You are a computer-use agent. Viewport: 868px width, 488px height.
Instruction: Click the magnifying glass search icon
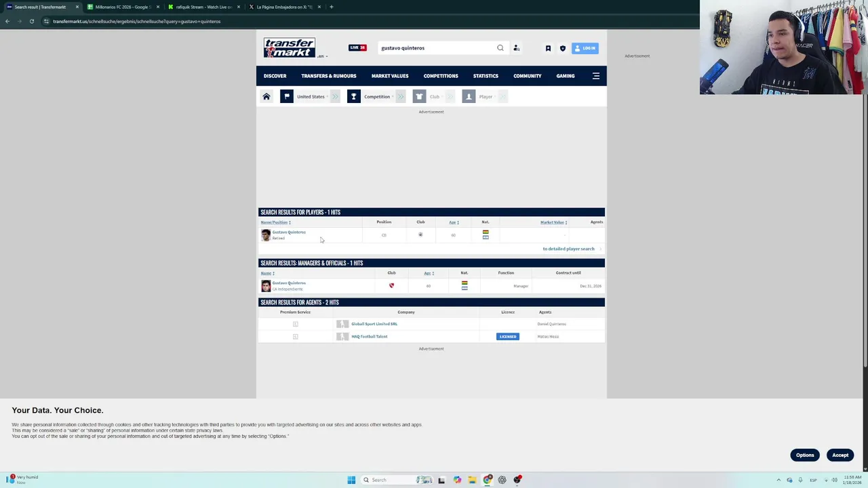pos(500,47)
